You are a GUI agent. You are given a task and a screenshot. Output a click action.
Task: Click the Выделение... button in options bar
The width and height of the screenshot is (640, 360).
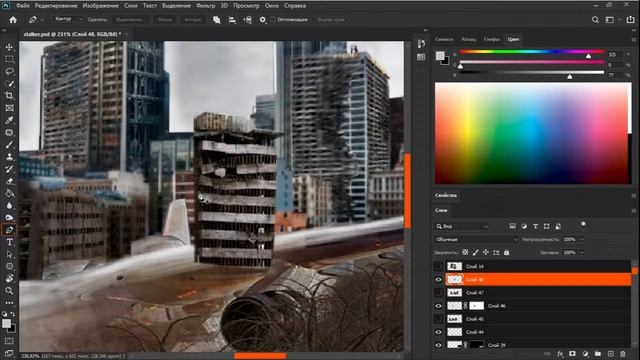pyautogui.click(x=131, y=20)
